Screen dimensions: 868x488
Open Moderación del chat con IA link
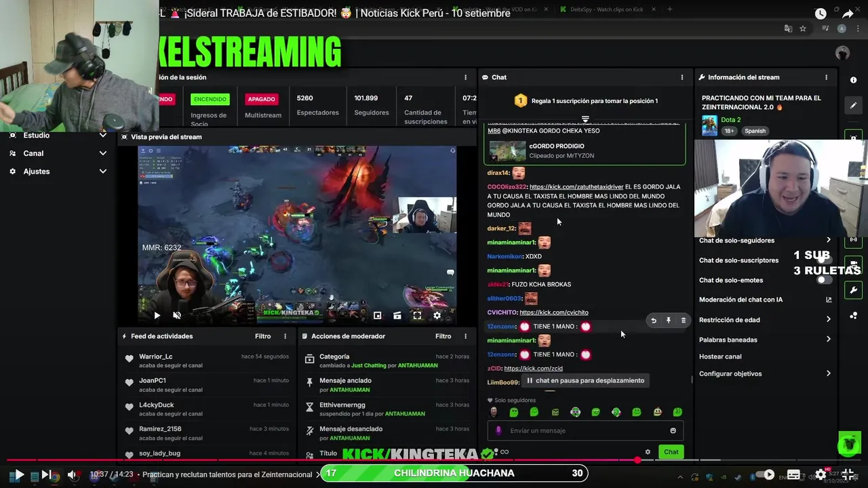click(829, 300)
